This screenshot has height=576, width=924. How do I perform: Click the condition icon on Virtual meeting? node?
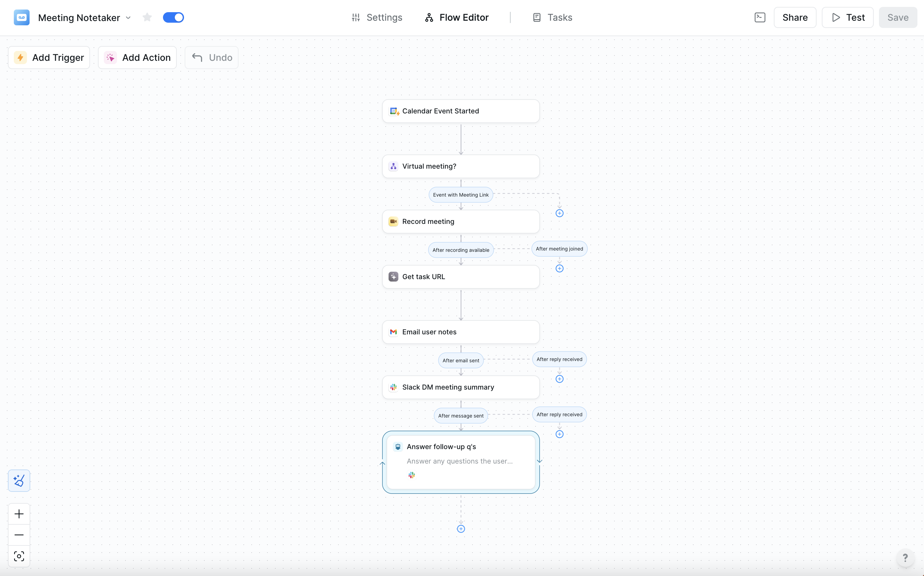(x=393, y=166)
